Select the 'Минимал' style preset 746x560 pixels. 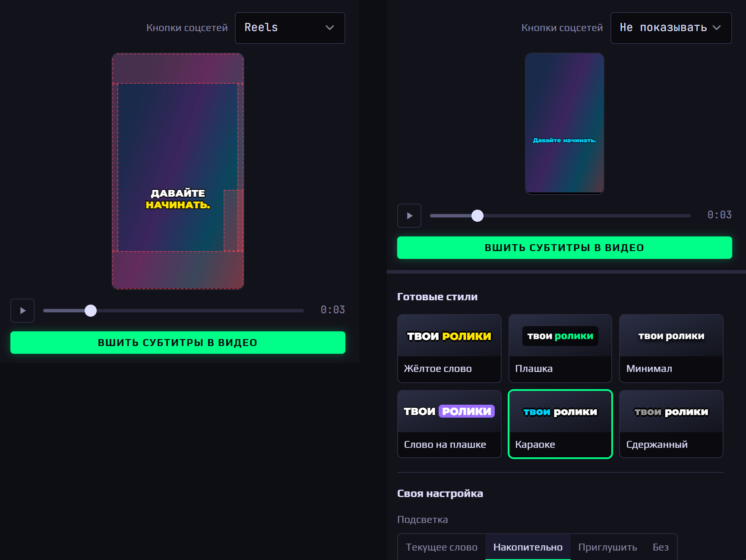click(671, 349)
